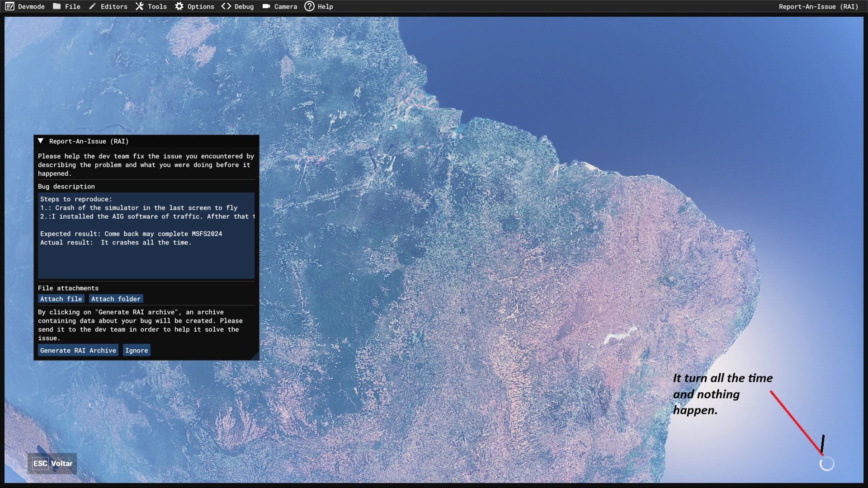This screenshot has width=868, height=488.
Task: Click the Ignore button
Action: (x=137, y=351)
